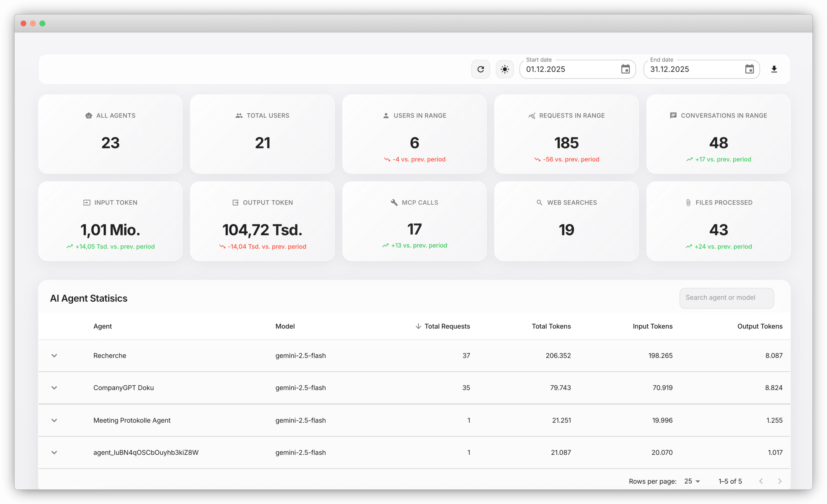
Task: Click the Conversations in Range chat icon
Action: (x=673, y=116)
